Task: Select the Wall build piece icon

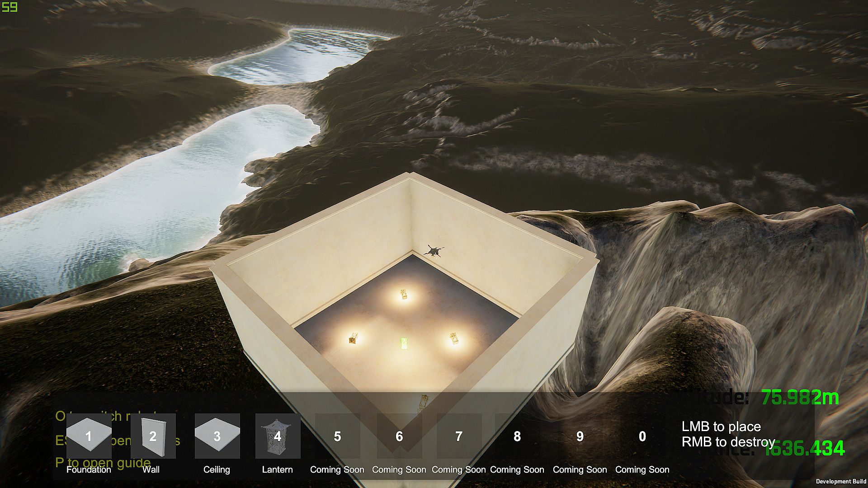Action: [x=153, y=436]
